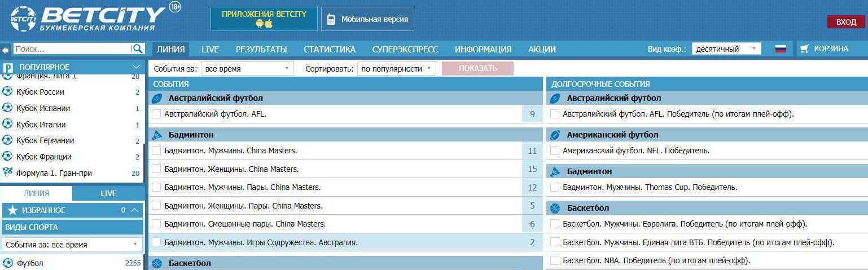Click the search magnifier icon
The width and height of the screenshot is (868, 270).
coord(137,49)
